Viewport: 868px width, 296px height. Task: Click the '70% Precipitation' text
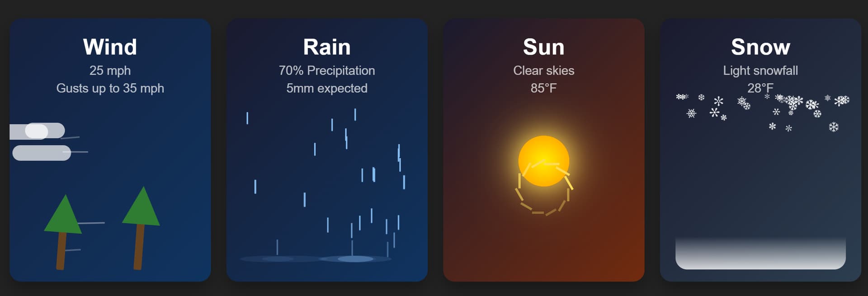pyautogui.click(x=327, y=70)
